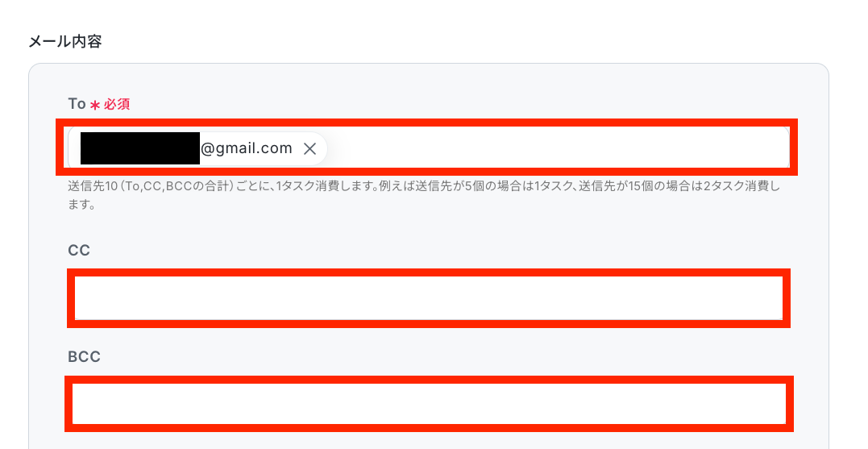Click the red asterisk beside To
Viewport: 868px width, 449px height.
coord(95,105)
